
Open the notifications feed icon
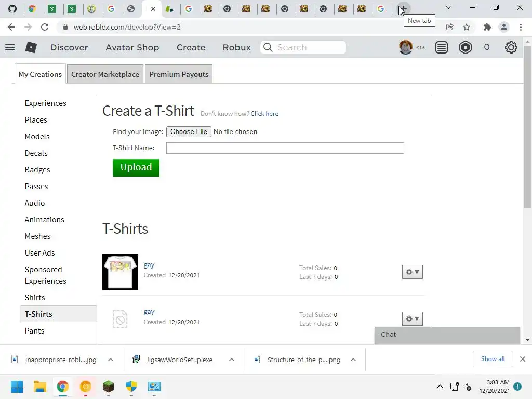pyautogui.click(x=442, y=47)
